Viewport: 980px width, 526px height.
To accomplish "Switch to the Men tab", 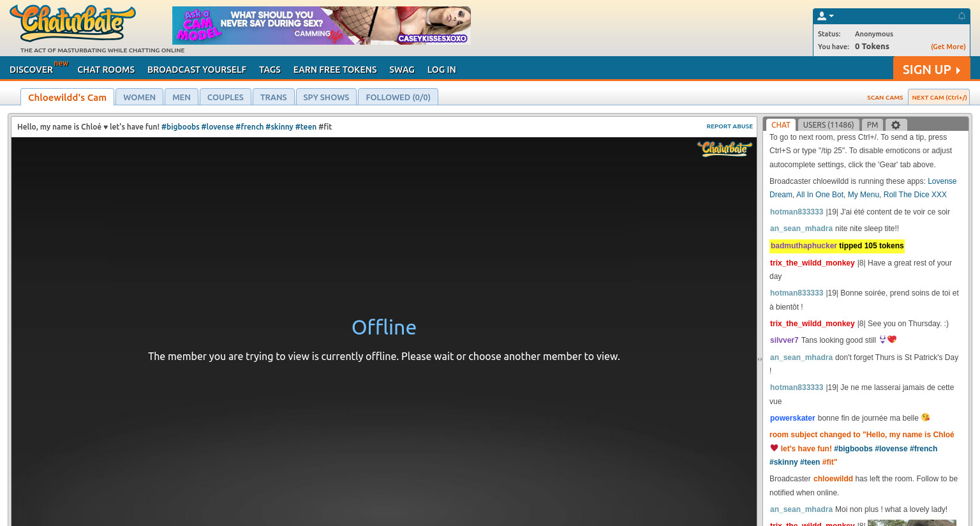I will [x=181, y=97].
